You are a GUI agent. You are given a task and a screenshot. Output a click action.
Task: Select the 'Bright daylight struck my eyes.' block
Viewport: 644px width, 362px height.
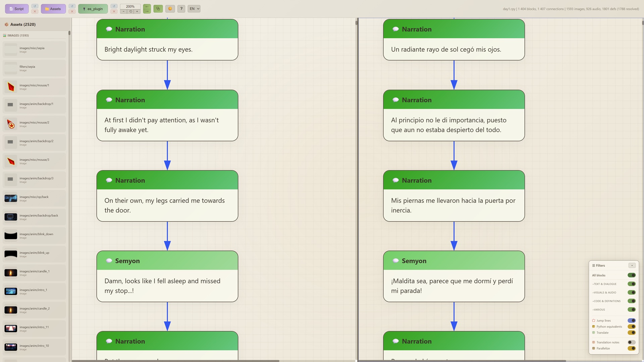point(167,40)
